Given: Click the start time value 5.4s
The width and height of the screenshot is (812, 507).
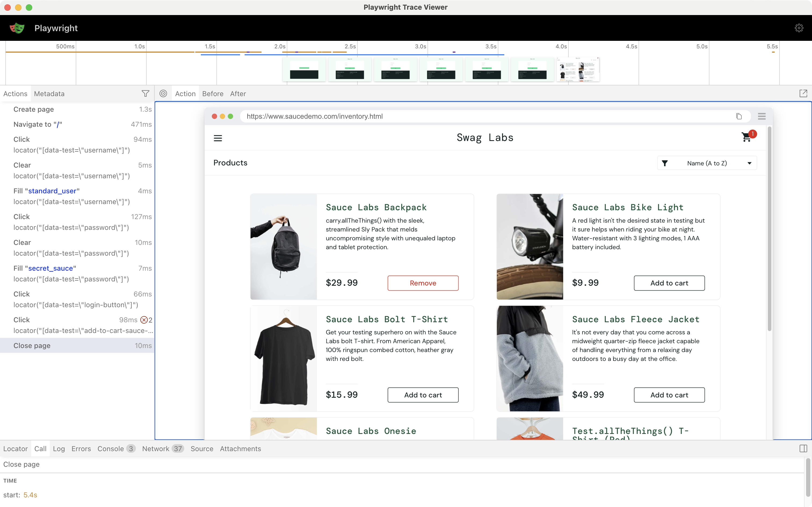Looking at the screenshot, I should pos(30,495).
